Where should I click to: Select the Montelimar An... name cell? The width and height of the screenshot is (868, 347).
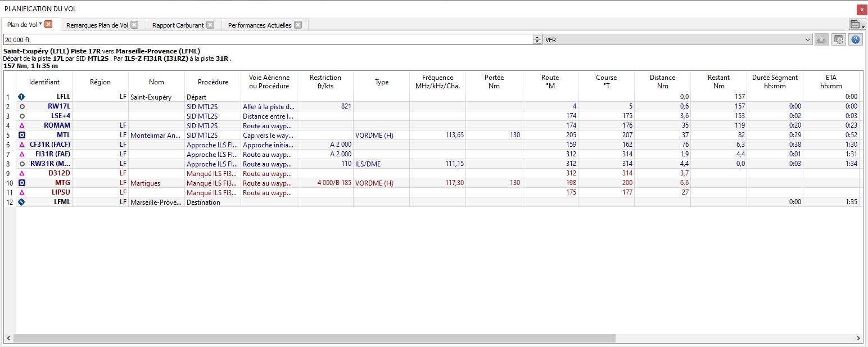157,135
